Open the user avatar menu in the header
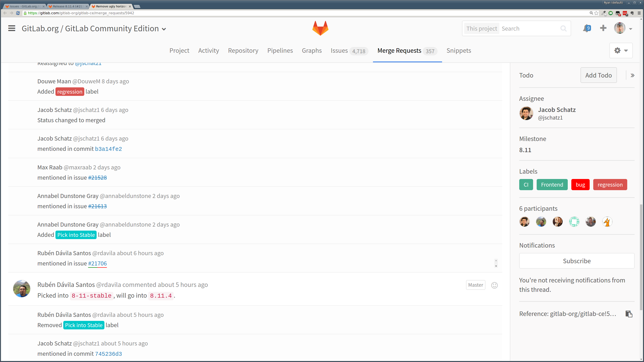644x362 pixels. (x=620, y=28)
